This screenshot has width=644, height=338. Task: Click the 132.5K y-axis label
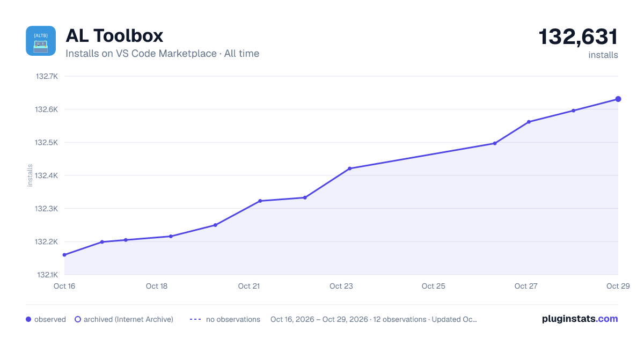[47, 143]
